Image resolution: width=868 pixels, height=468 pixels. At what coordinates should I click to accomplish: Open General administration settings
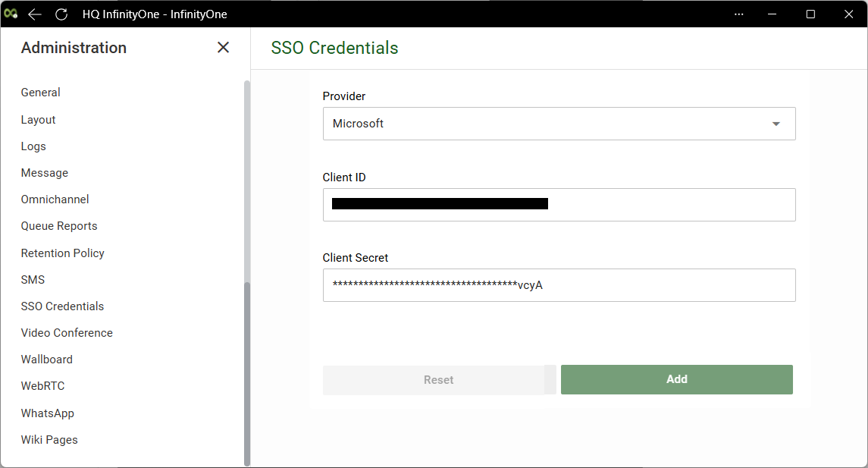(40, 93)
